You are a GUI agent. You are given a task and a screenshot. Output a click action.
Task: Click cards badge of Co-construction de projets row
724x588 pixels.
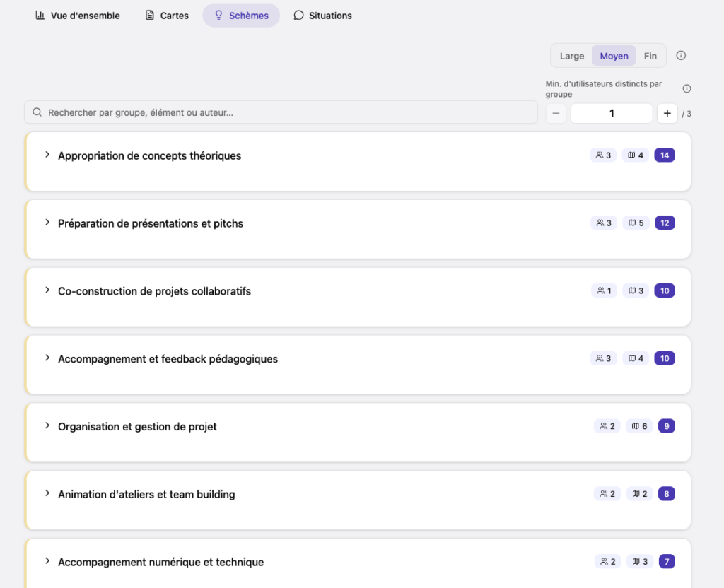coord(636,290)
